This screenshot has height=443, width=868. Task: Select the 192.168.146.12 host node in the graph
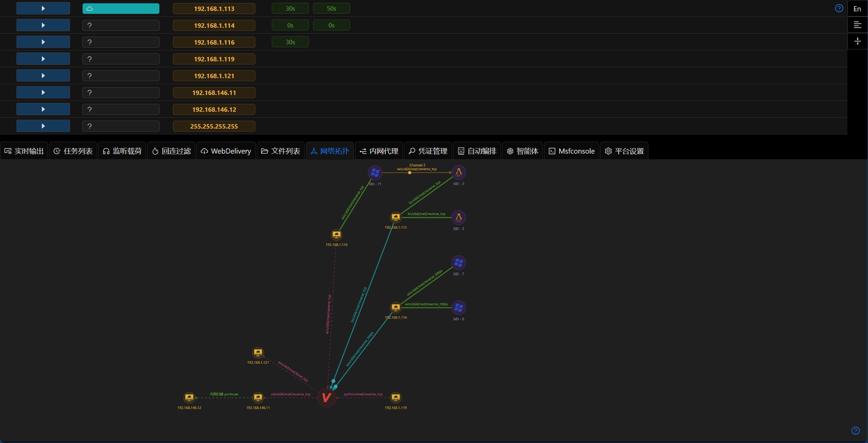(189, 398)
